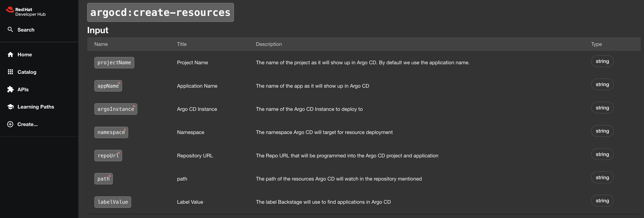Click the Create plus circle icon
The image size is (644, 218).
click(10, 124)
